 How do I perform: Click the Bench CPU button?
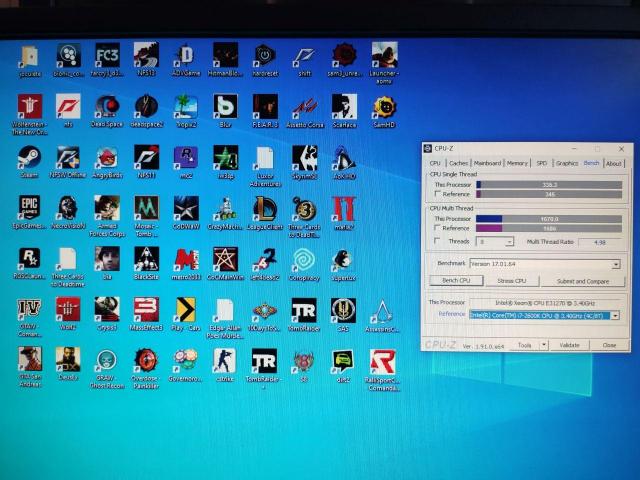pos(456,281)
